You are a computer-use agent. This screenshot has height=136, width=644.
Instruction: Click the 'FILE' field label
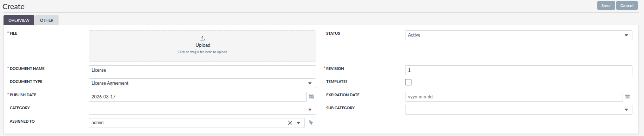point(13,33)
